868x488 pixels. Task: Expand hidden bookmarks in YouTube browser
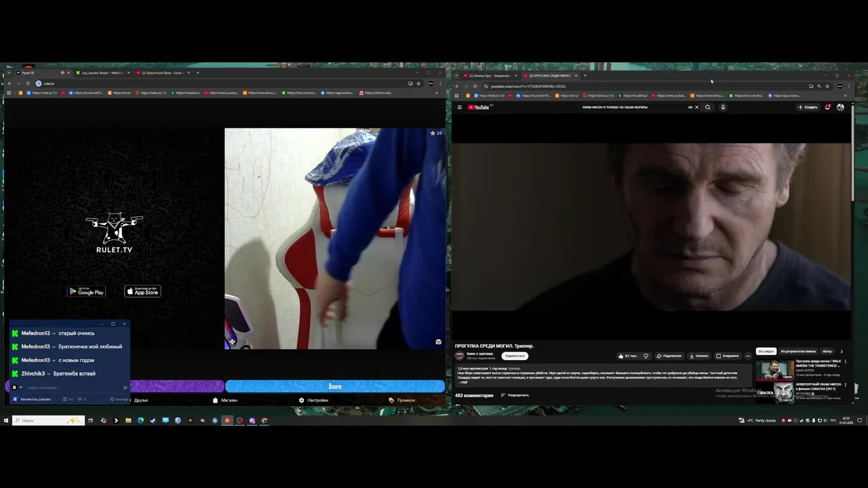(x=844, y=96)
